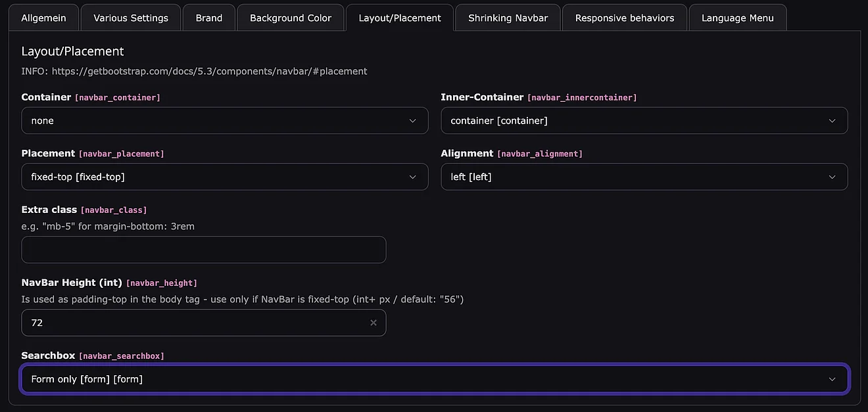Focus the Extra class text field
The width and height of the screenshot is (868, 412).
(203, 250)
